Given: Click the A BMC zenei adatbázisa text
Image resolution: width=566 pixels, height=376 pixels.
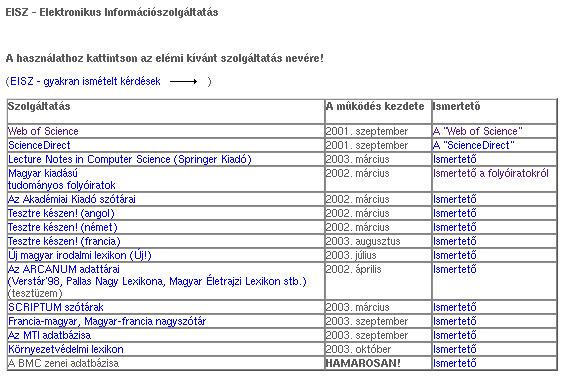Looking at the screenshot, I should (64, 363).
